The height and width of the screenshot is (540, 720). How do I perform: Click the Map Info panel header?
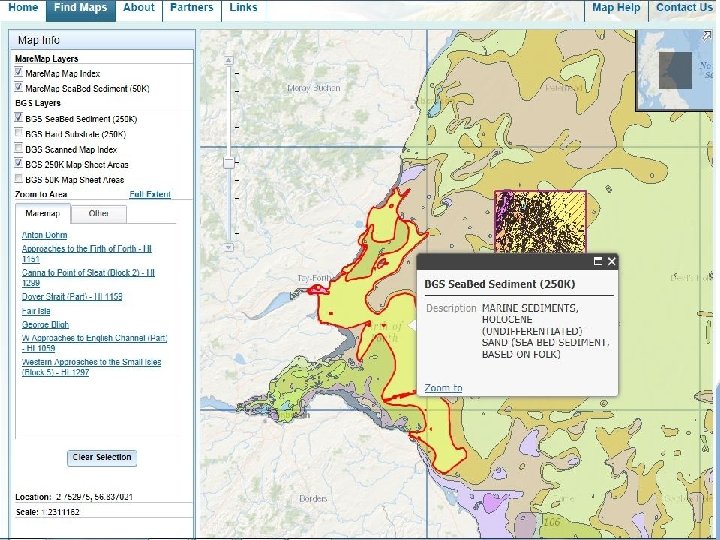pyautogui.click(x=102, y=40)
